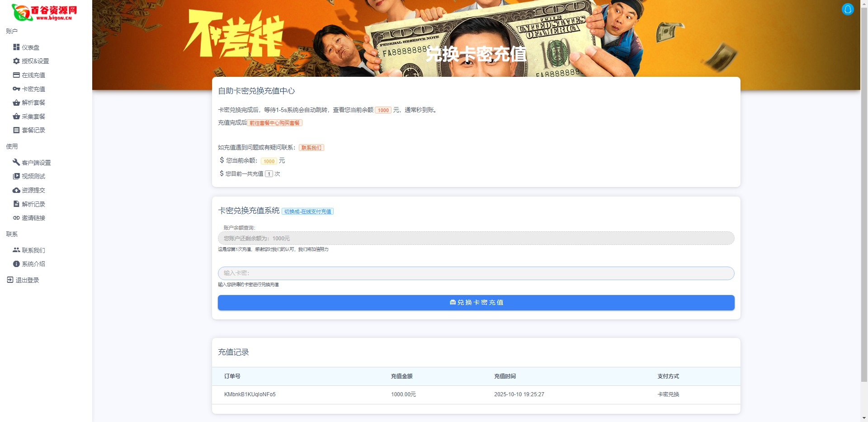Select the 授权&设置 settings icon
Image resolution: width=868 pixels, height=422 pixels.
[x=16, y=61]
